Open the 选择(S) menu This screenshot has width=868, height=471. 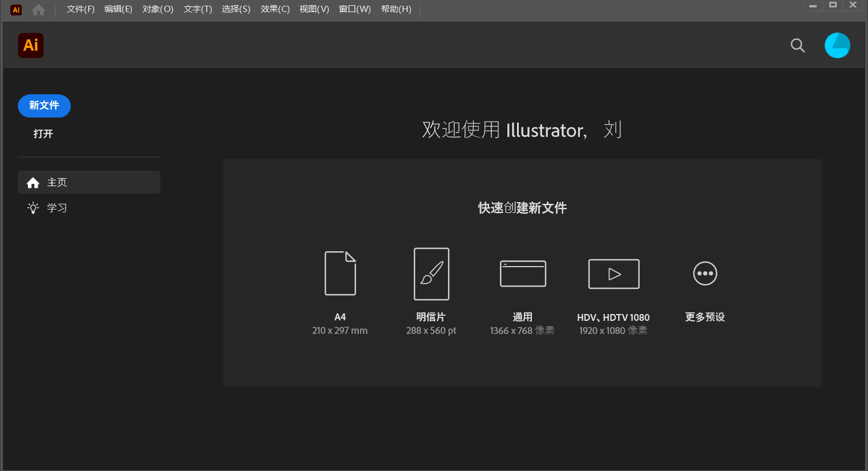236,9
